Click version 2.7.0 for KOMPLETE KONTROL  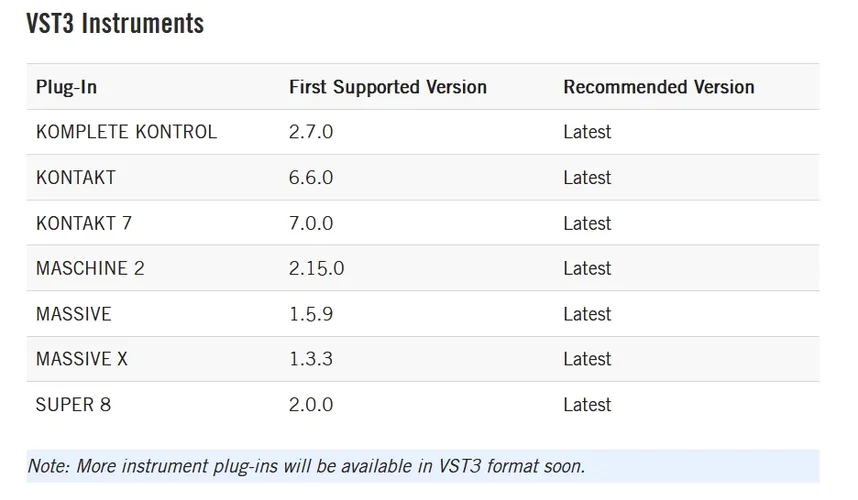point(310,132)
